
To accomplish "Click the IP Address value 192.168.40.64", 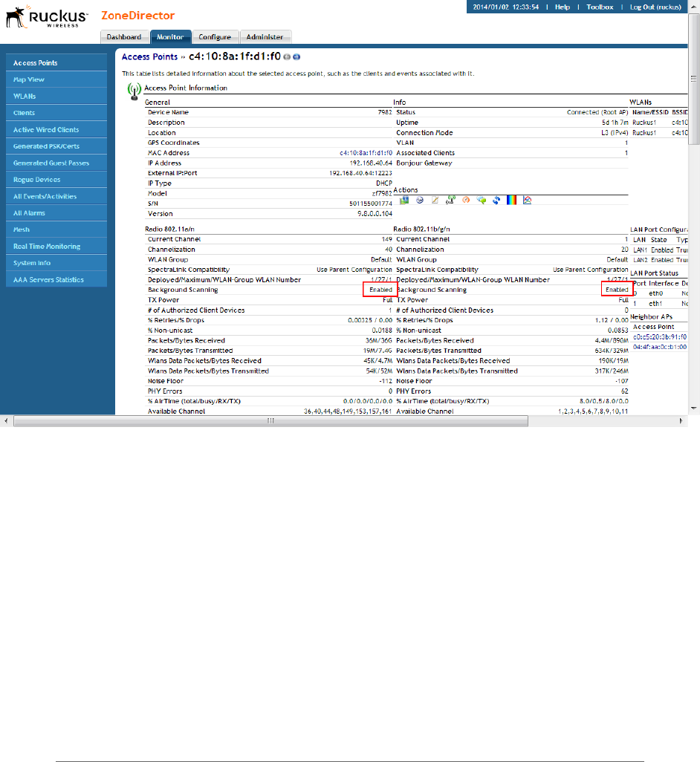I will [x=371, y=163].
